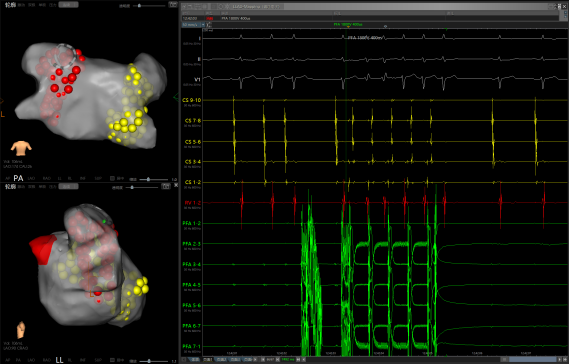
Task: Click the green PFA 1800V marker on the timeline
Action: [x=348, y=24]
